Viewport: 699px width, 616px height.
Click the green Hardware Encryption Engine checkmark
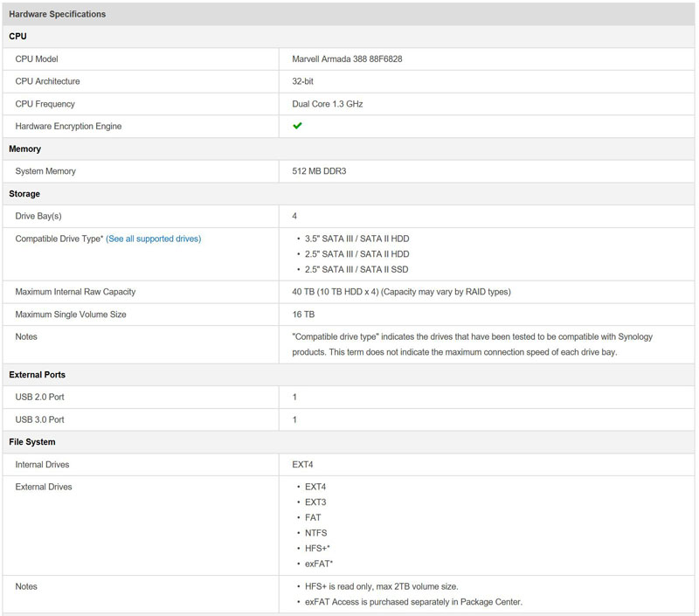click(297, 126)
